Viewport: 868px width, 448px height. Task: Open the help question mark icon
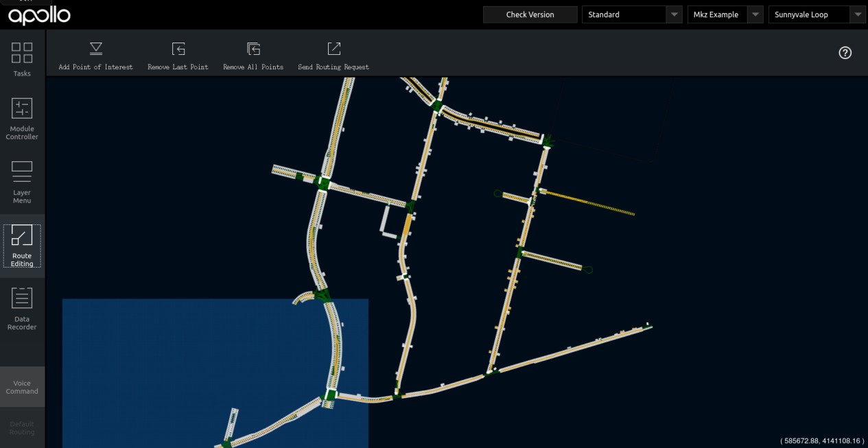[845, 53]
